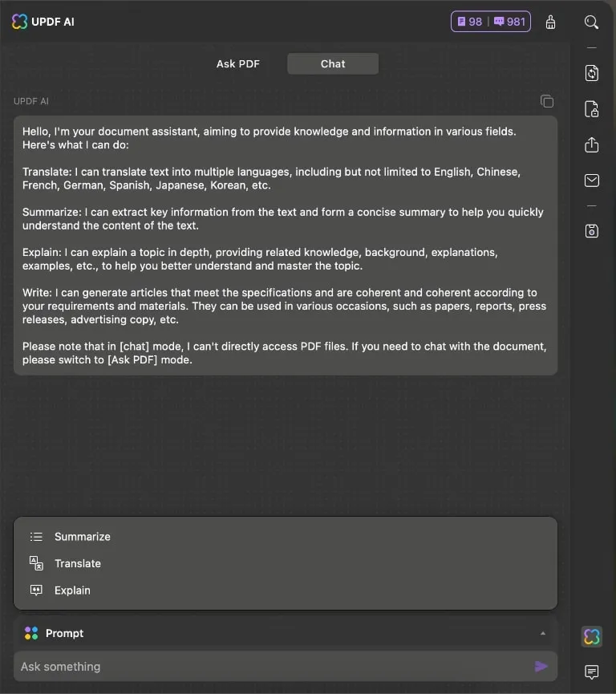Screen dimensions: 616x694
Task: Open the send by email icon
Action: click(x=592, y=181)
